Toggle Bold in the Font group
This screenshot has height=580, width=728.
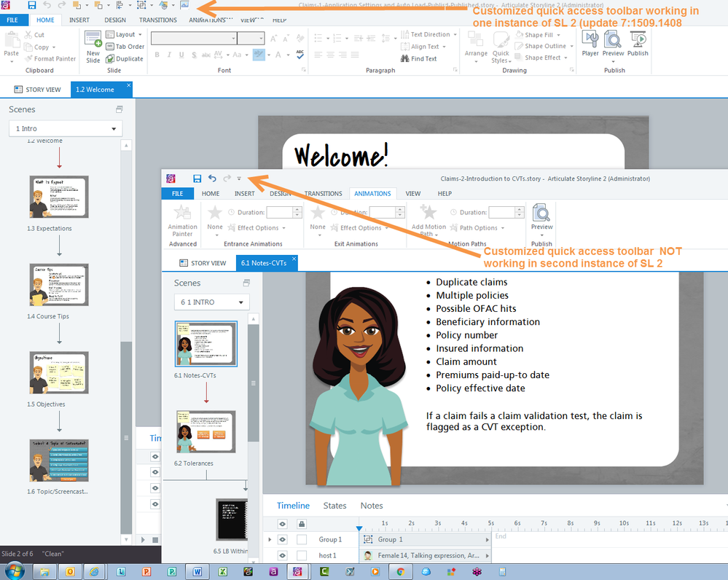156,55
